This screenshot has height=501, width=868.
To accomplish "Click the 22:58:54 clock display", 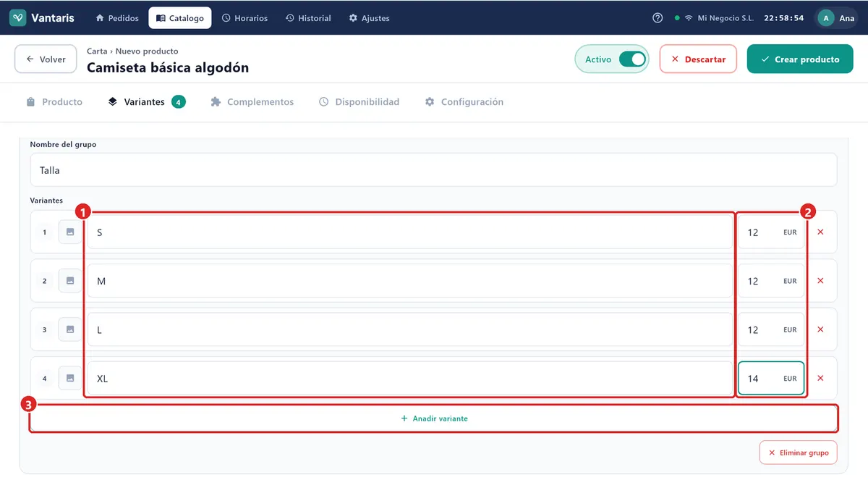I will click(x=784, y=18).
